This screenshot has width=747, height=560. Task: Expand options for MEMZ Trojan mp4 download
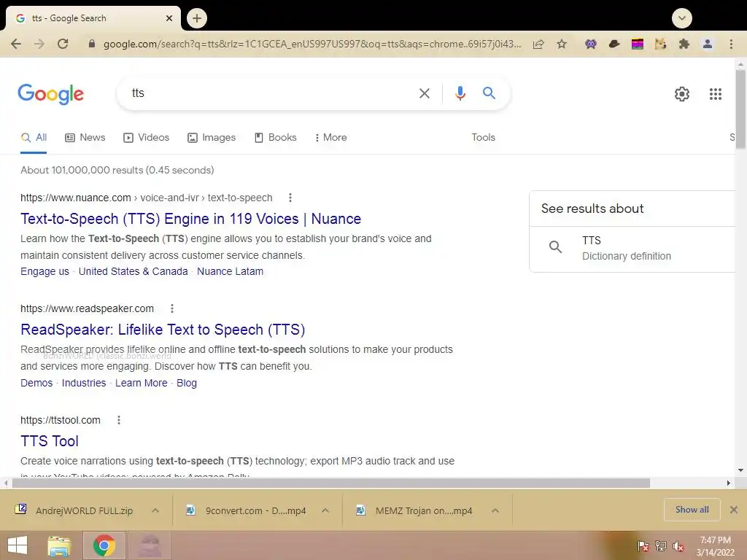click(x=495, y=510)
